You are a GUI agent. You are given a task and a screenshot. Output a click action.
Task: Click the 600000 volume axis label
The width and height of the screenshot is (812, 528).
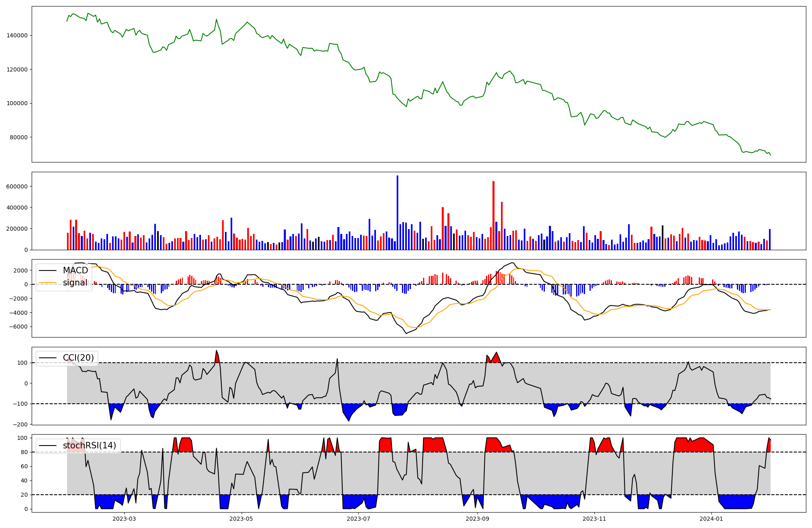17,186
